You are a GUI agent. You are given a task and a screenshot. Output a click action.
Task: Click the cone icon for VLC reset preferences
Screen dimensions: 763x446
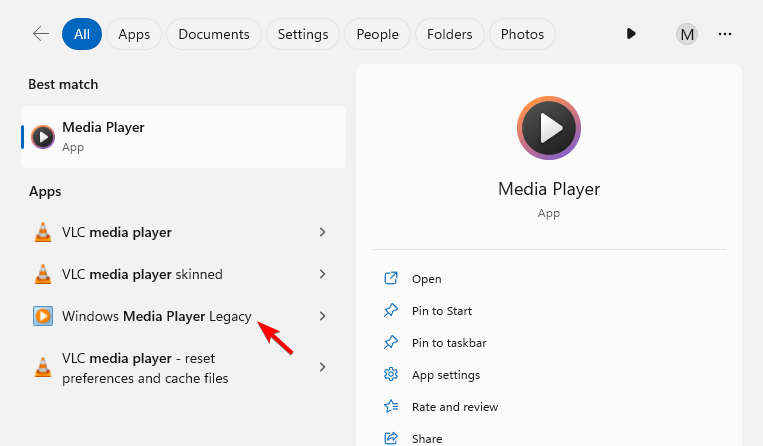pos(43,367)
